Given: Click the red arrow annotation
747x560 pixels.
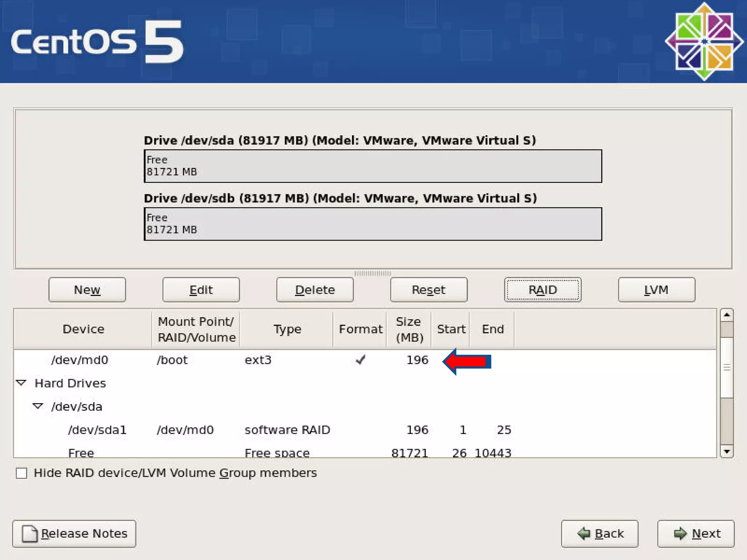Looking at the screenshot, I should point(467,361).
